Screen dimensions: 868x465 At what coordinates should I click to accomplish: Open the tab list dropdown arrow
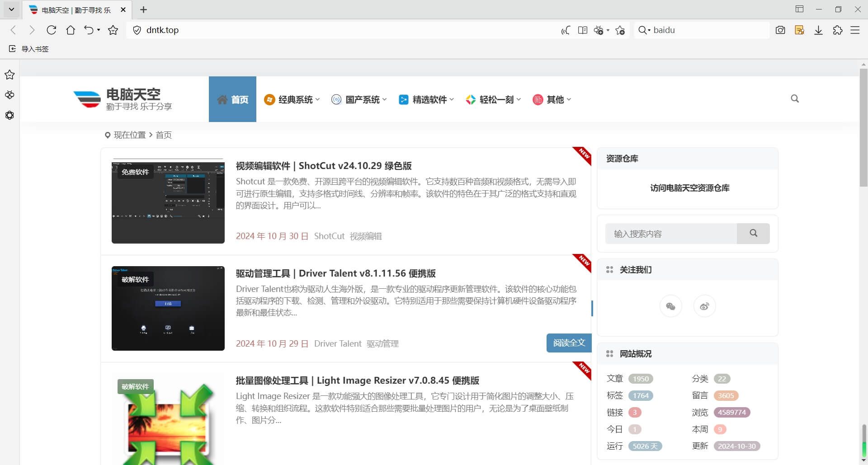pyautogui.click(x=11, y=9)
